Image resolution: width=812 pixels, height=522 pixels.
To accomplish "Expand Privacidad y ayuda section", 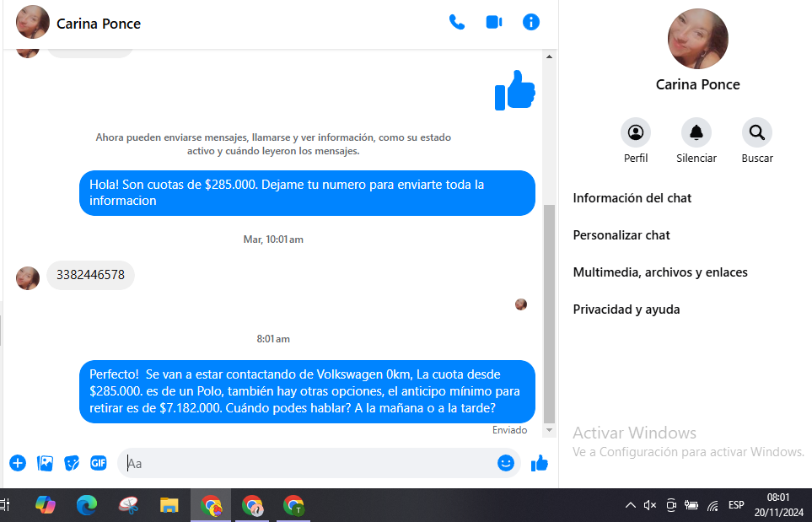I will 626,309.
